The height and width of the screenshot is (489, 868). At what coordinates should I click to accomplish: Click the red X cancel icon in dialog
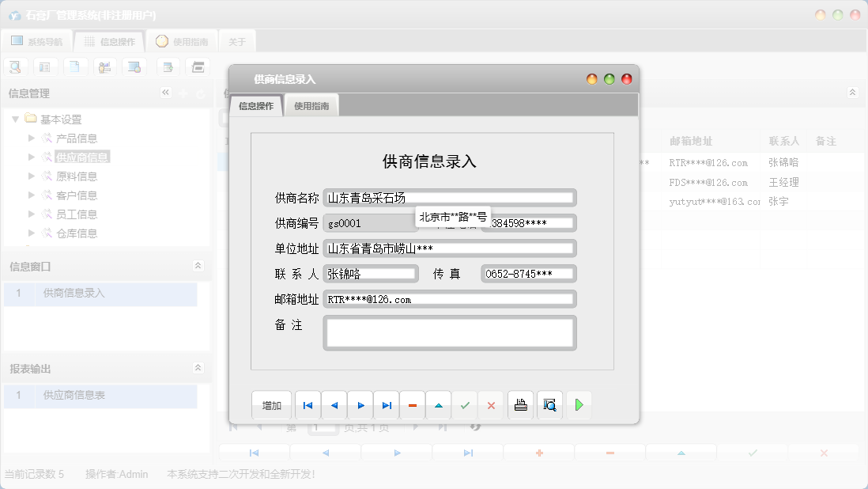click(491, 405)
